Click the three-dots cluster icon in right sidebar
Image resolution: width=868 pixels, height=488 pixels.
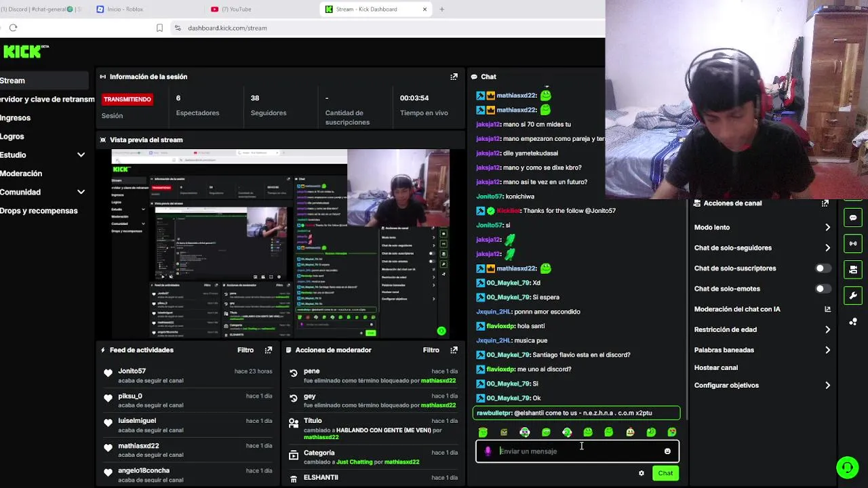point(853,322)
